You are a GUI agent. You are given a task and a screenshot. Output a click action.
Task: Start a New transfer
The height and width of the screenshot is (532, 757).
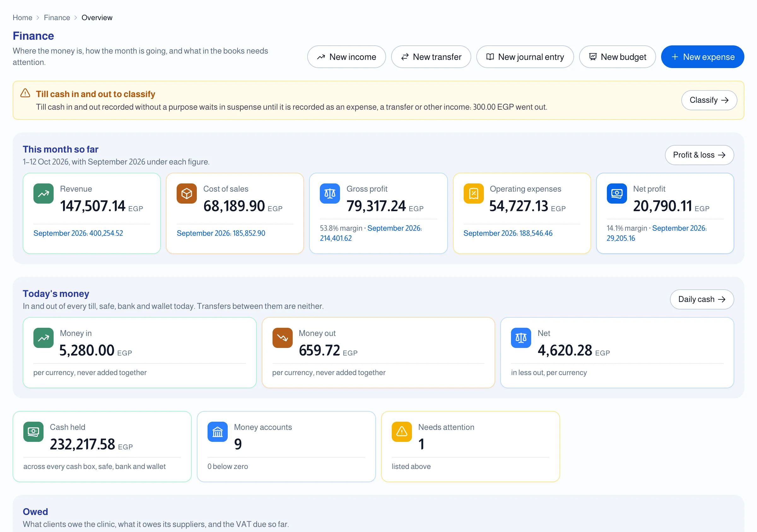431,57
